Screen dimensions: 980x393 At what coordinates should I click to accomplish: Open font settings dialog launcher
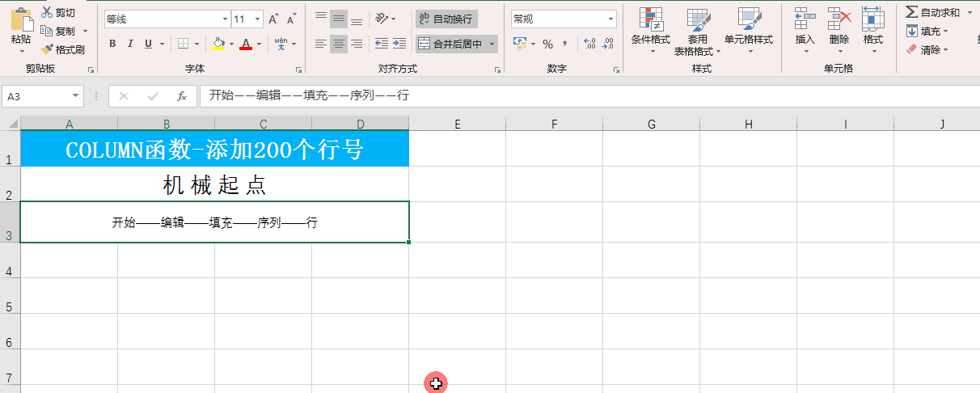[298, 70]
